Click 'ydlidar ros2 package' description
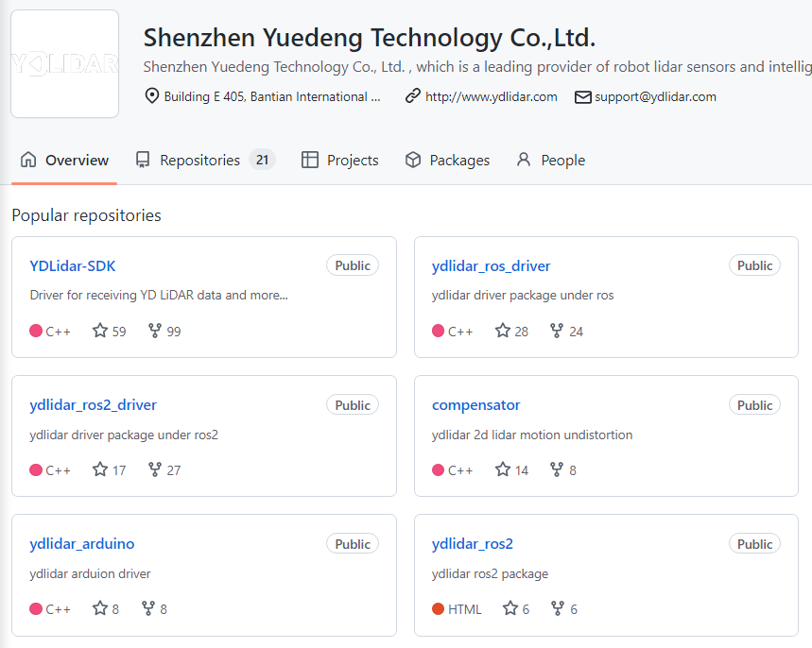The height and width of the screenshot is (648, 812). pyautogui.click(x=490, y=573)
